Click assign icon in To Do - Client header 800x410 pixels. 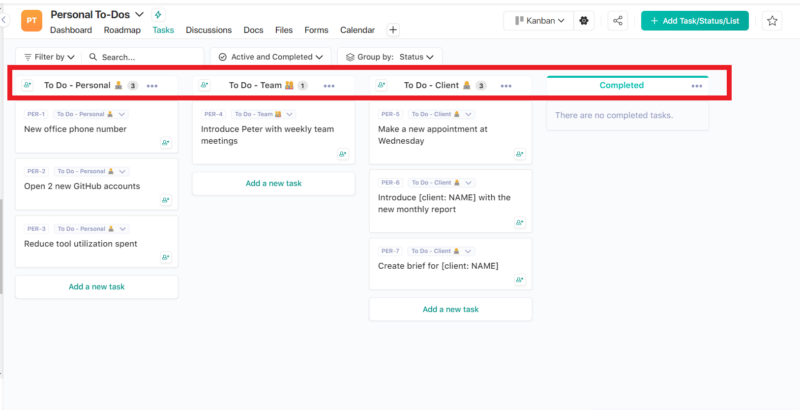pyautogui.click(x=381, y=85)
